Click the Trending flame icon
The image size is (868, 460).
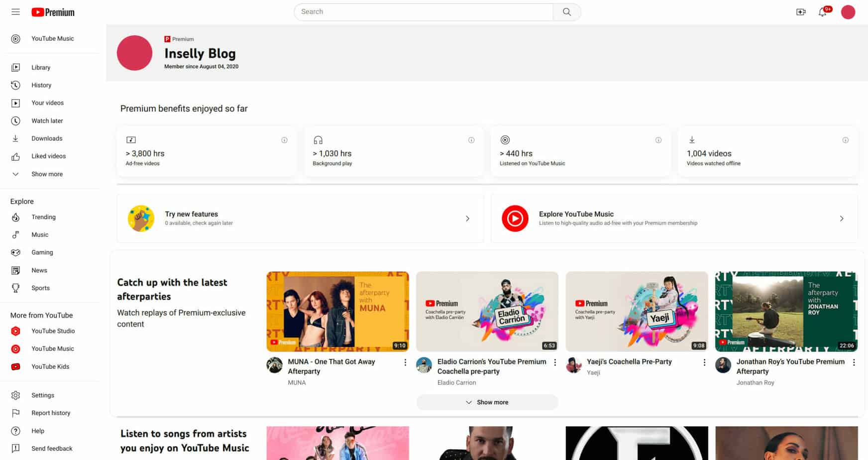(x=16, y=217)
